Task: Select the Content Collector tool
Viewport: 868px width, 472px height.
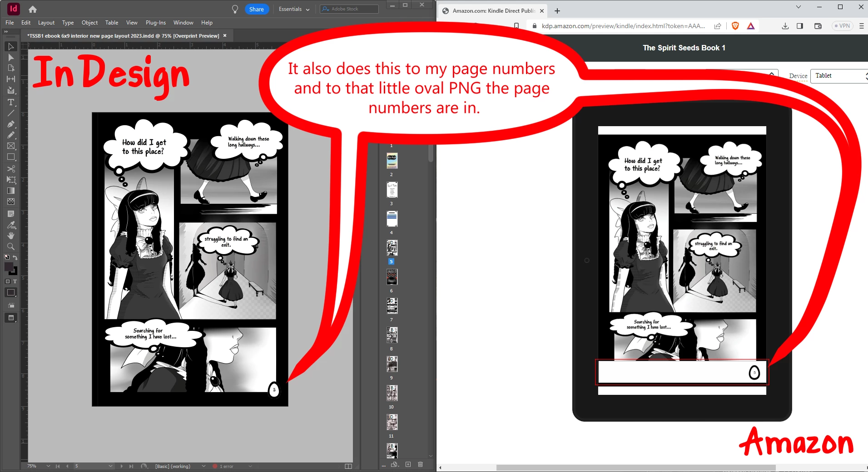Action: (x=11, y=90)
